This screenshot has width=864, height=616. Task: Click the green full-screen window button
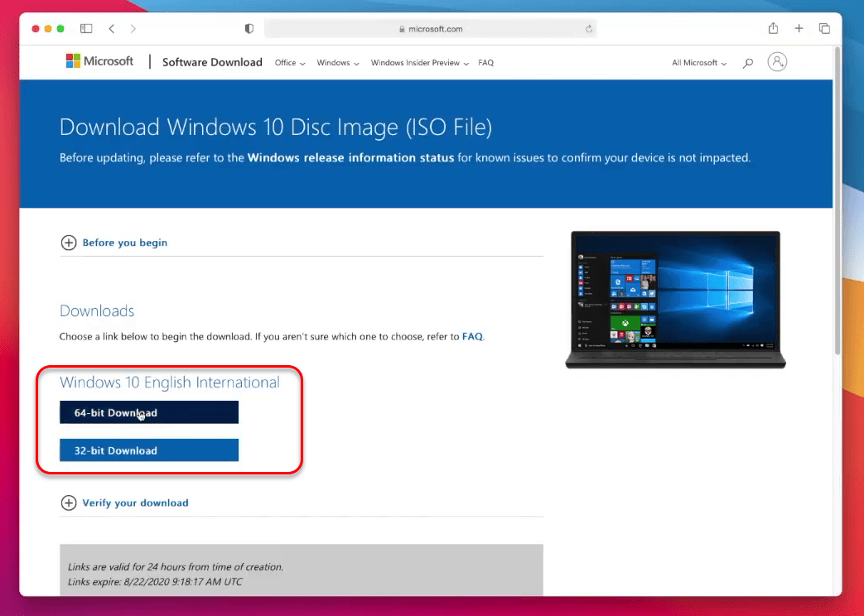pos(60,29)
